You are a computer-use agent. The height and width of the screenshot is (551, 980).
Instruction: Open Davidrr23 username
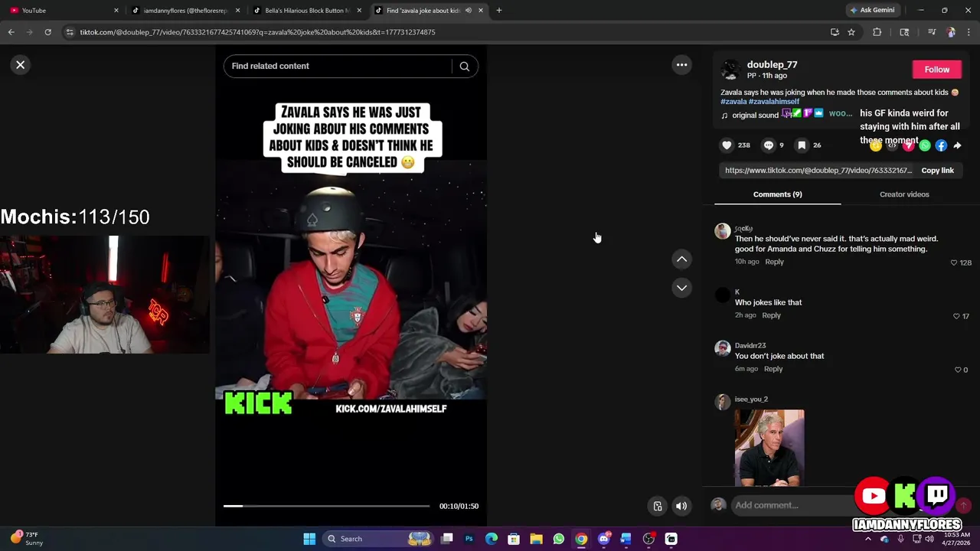pyautogui.click(x=750, y=346)
